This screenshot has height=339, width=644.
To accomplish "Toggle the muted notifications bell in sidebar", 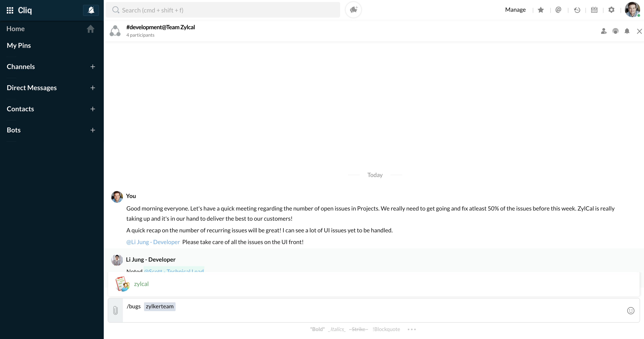I will [x=91, y=10].
